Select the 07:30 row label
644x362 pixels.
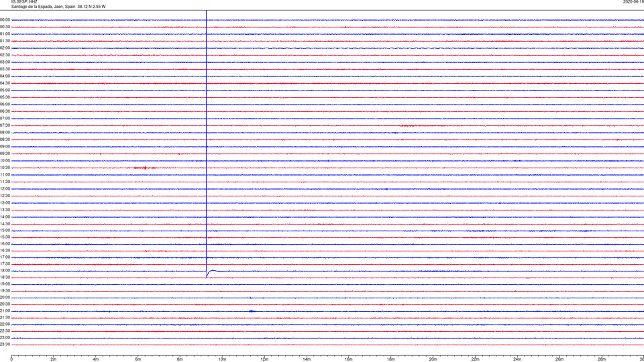[5, 125]
